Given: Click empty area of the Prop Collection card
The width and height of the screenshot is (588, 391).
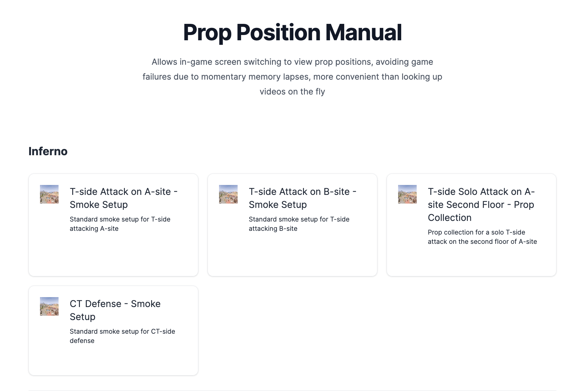Looking at the screenshot, I should click(x=472, y=262).
